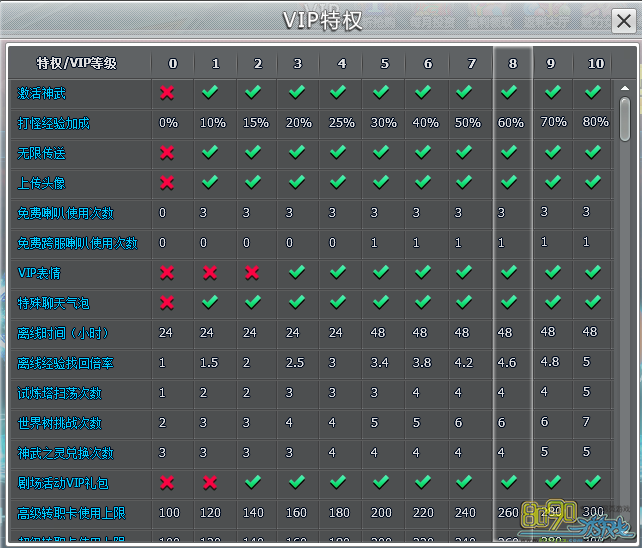
Task: Click the red X for VIP表情 at VIP 2
Action: tap(252, 273)
